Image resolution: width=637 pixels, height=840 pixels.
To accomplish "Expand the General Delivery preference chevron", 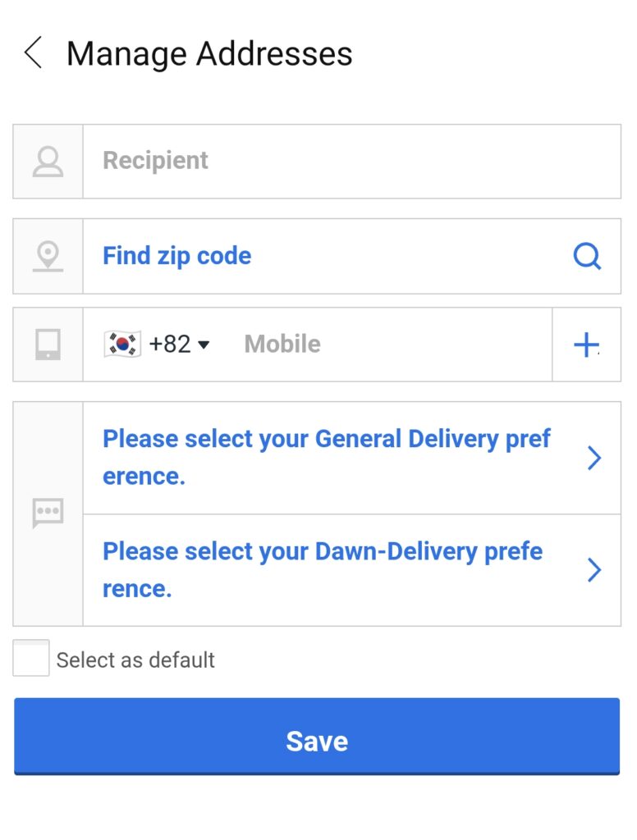I will pos(595,458).
